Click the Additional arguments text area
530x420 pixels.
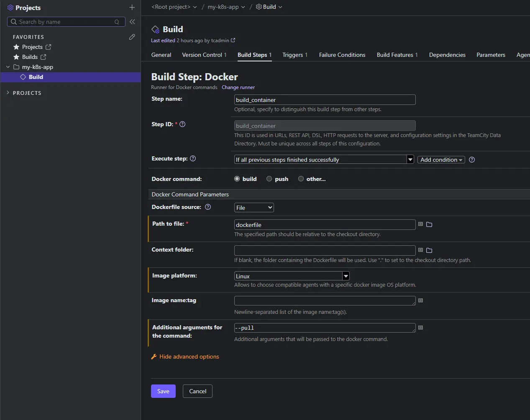[325, 328]
